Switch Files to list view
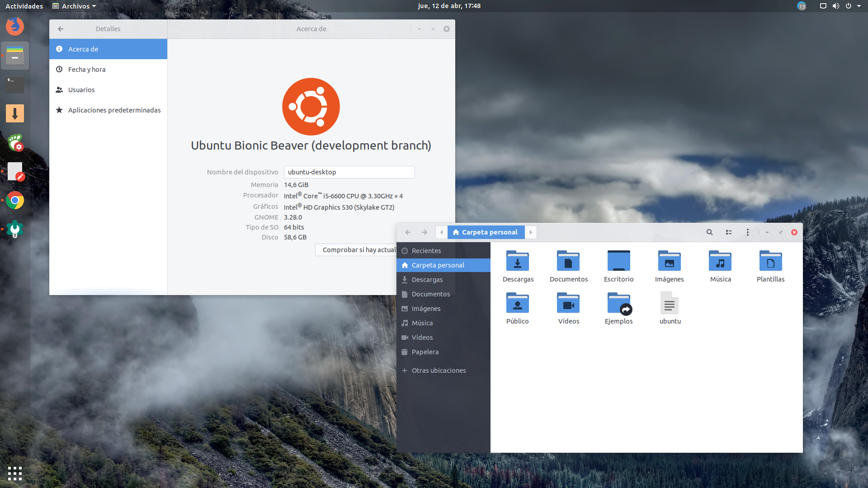The height and width of the screenshot is (488, 868). click(728, 232)
